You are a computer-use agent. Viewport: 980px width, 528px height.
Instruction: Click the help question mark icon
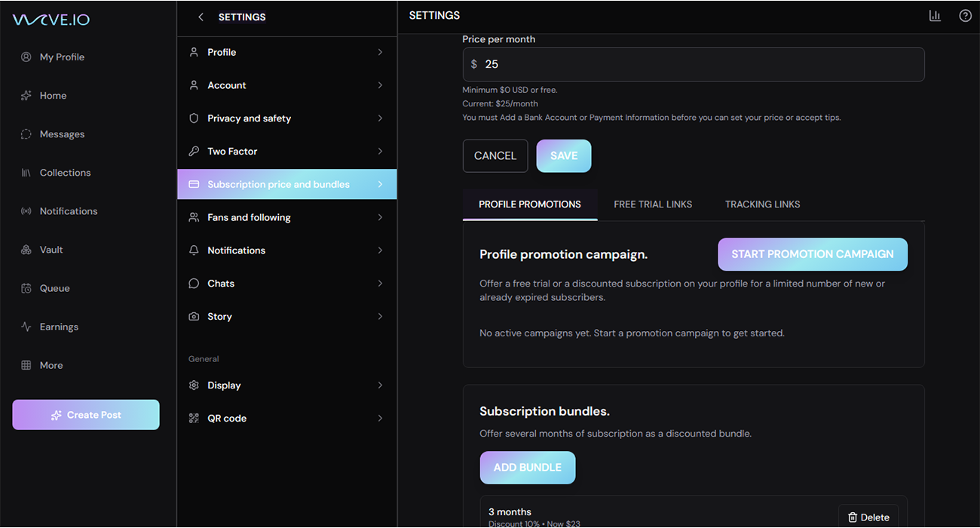pyautogui.click(x=965, y=16)
